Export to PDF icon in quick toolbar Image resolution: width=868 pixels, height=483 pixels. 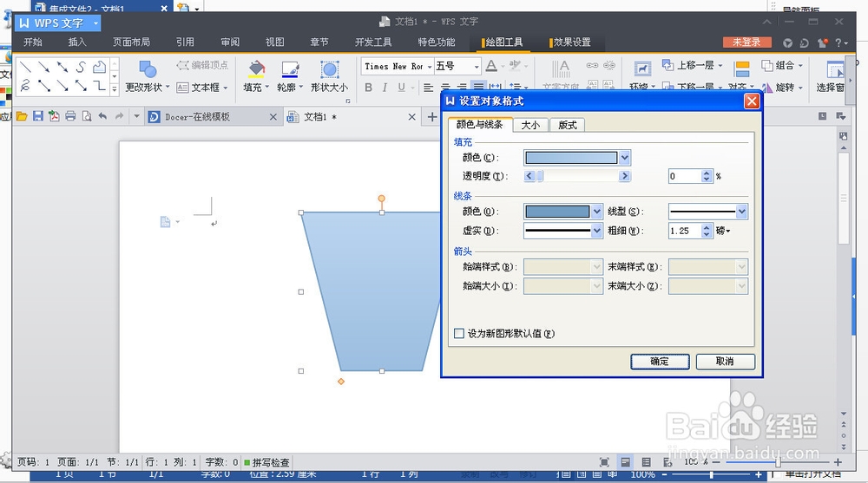(x=54, y=116)
